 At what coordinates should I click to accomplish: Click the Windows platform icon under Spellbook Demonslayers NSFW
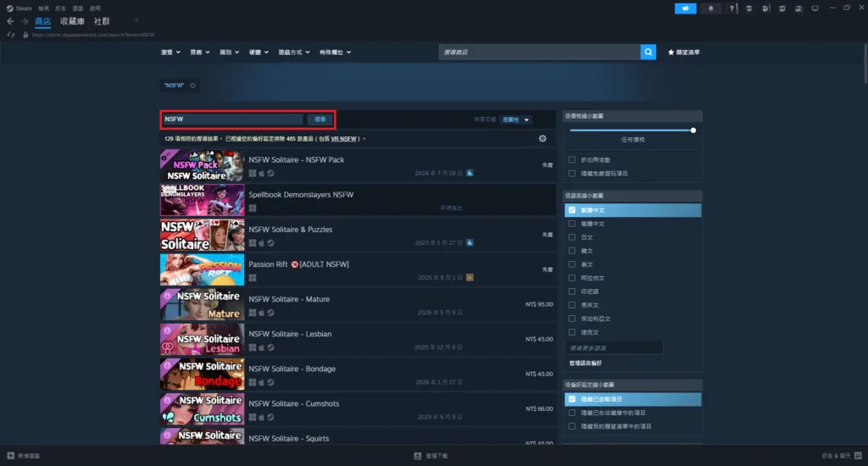click(x=253, y=208)
